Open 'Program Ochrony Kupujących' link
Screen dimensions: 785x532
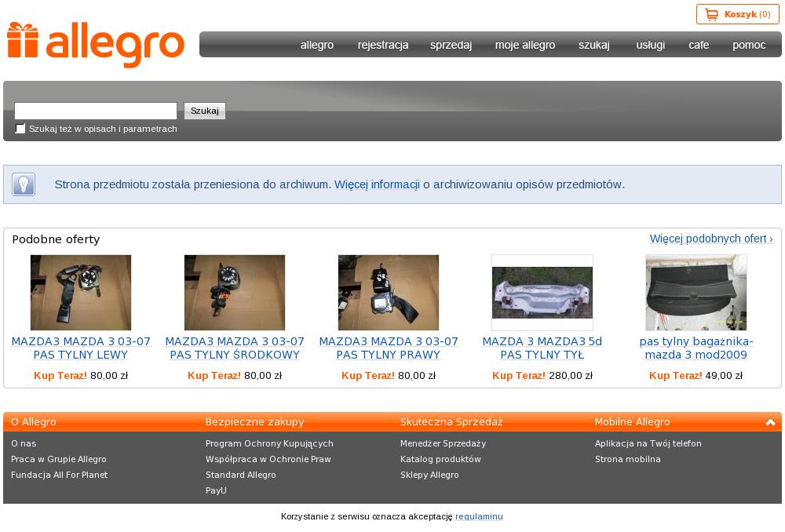coord(269,443)
